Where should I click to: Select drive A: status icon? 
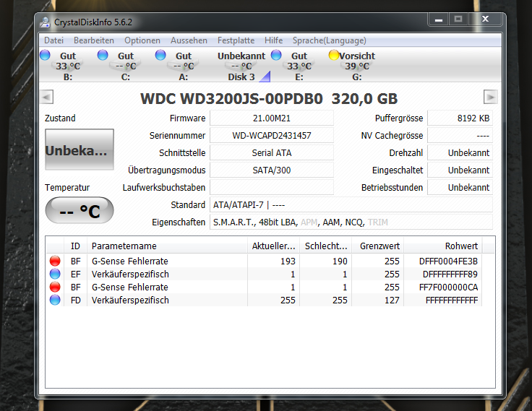[x=160, y=55]
